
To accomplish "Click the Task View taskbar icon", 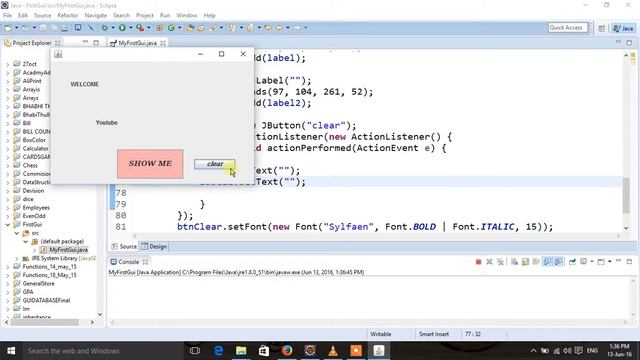I will point(195,351).
